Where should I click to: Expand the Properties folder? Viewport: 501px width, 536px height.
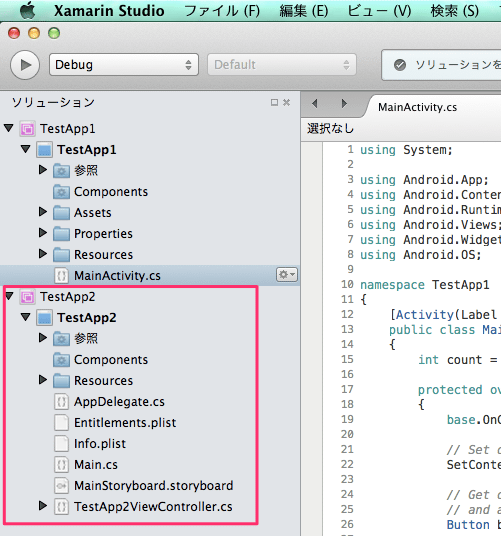(43, 232)
